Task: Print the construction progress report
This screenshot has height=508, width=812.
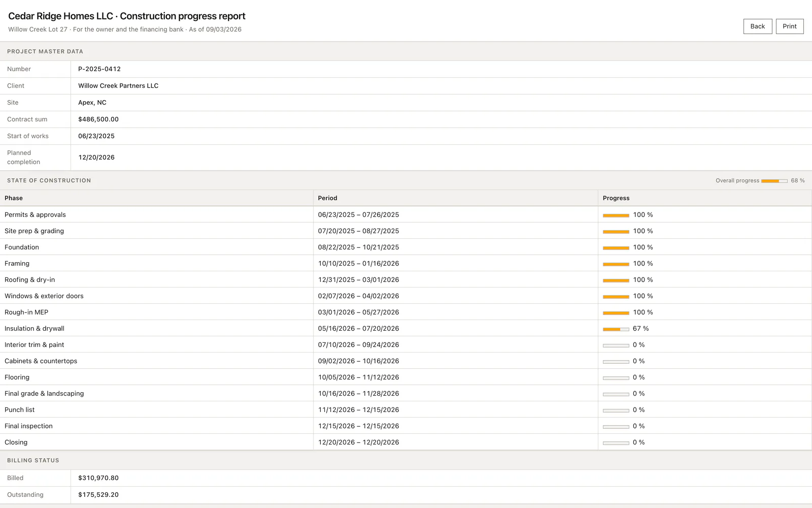Action: (790, 26)
